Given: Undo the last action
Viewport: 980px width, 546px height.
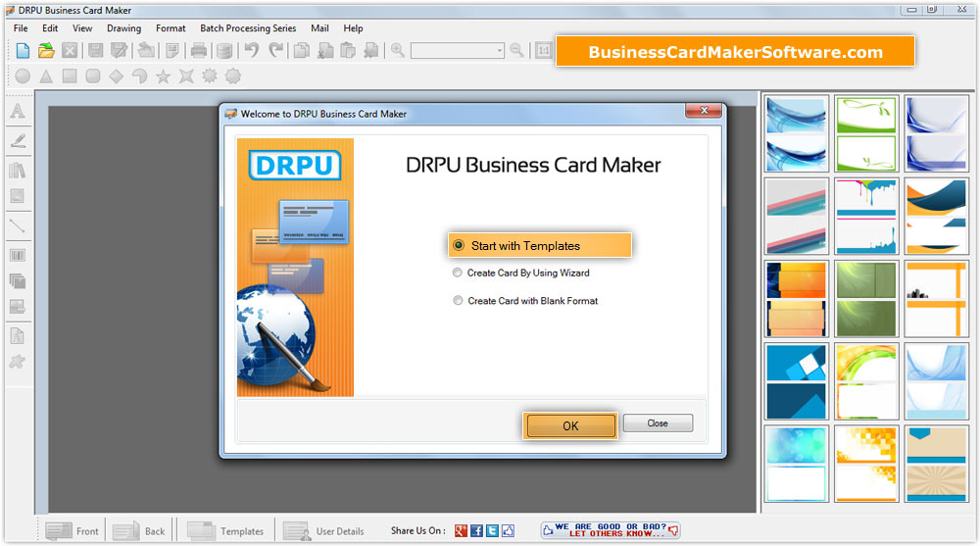Looking at the screenshot, I should (251, 50).
